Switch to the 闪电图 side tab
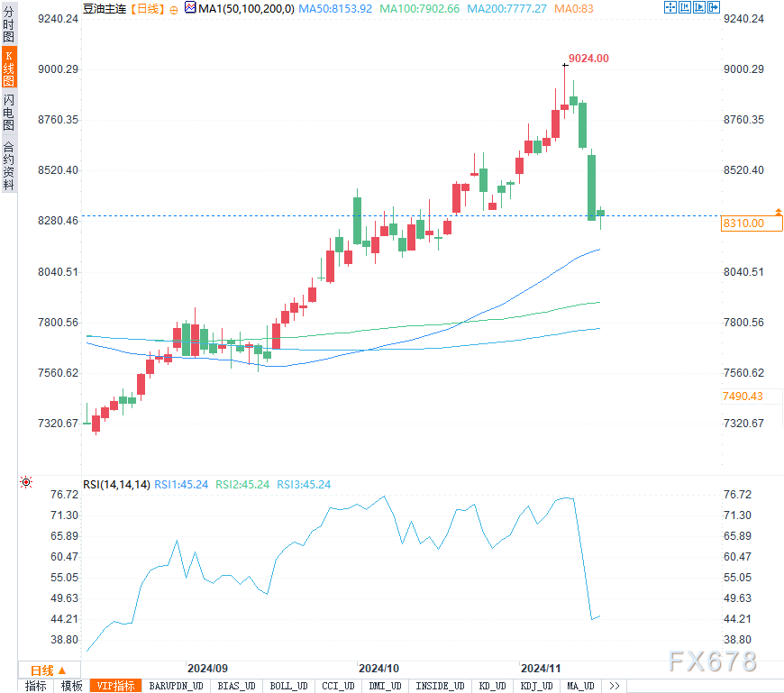Screen dimensions: 784x693 click(8, 112)
